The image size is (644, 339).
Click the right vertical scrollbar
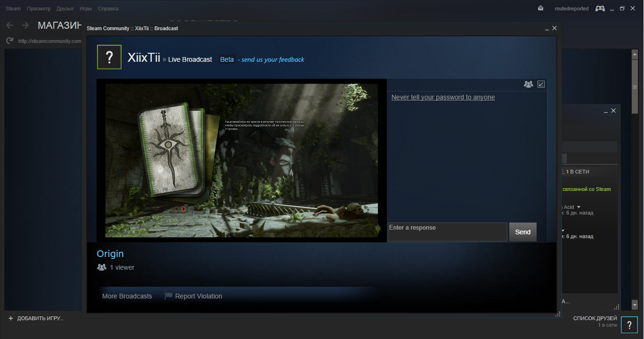[x=635, y=179]
